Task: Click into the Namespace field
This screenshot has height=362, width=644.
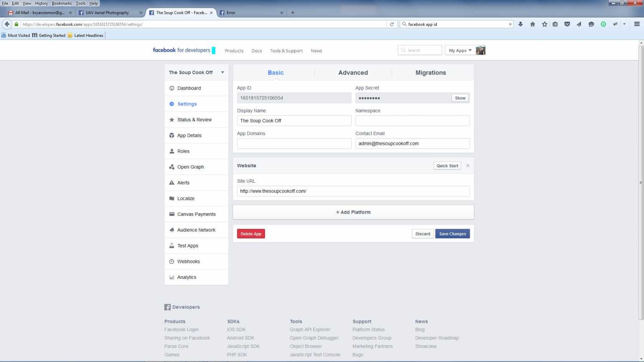Action: point(413,121)
